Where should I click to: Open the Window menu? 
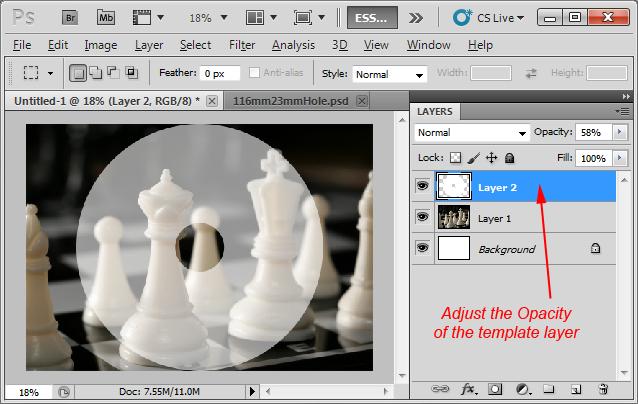click(428, 45)
